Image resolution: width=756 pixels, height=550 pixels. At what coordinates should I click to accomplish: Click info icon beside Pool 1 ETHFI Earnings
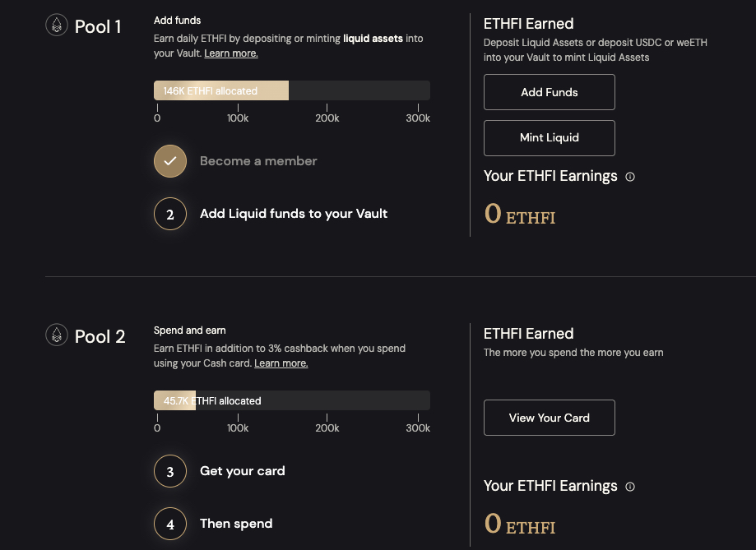[x=630, y=177]
